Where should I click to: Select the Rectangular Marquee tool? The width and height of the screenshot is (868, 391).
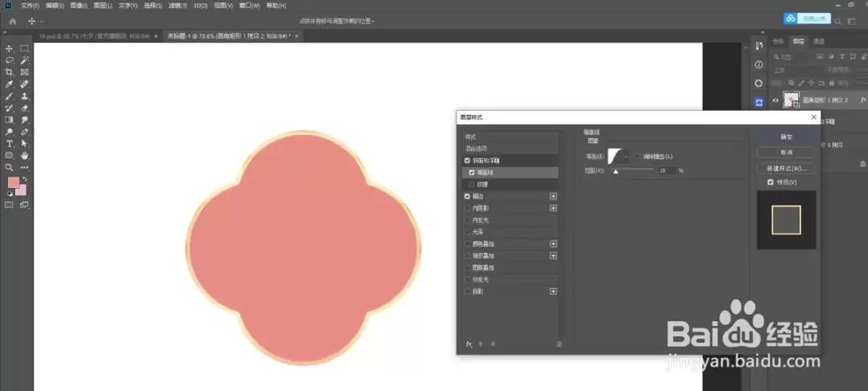(25, 49)
